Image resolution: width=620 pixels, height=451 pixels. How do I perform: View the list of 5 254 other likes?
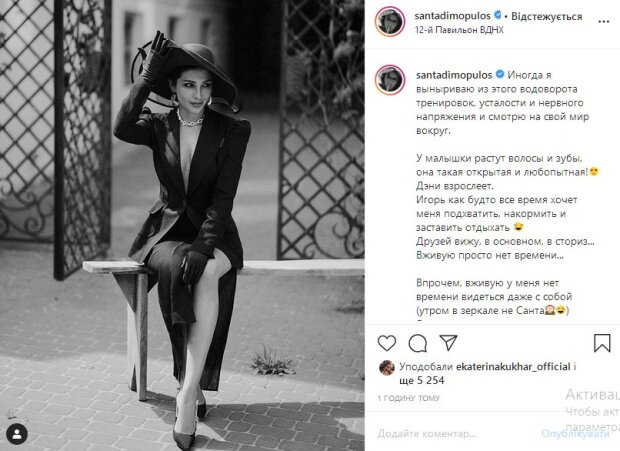422,380
